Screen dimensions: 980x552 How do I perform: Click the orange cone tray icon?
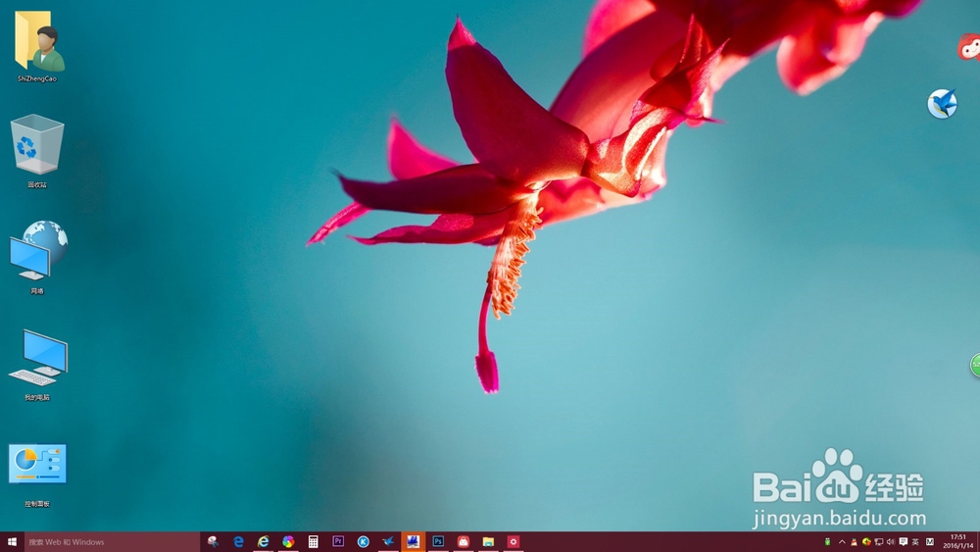pyautogui.click(x=855, y=542)
